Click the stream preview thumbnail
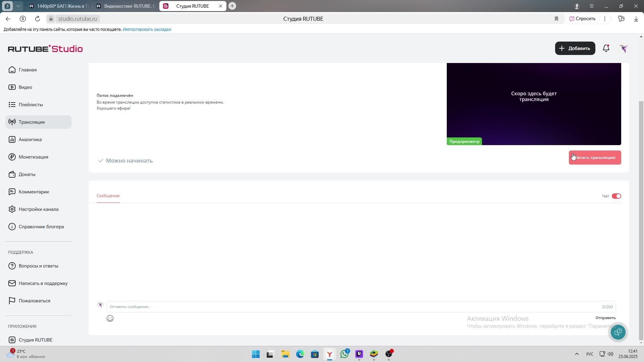Screen dimensions: 644x362 534,104
